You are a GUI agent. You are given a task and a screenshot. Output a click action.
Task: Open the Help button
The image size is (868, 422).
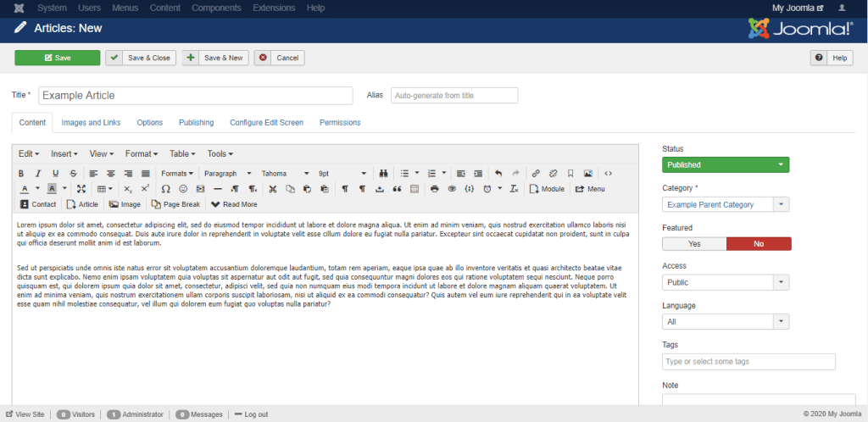tap(832, 58)
